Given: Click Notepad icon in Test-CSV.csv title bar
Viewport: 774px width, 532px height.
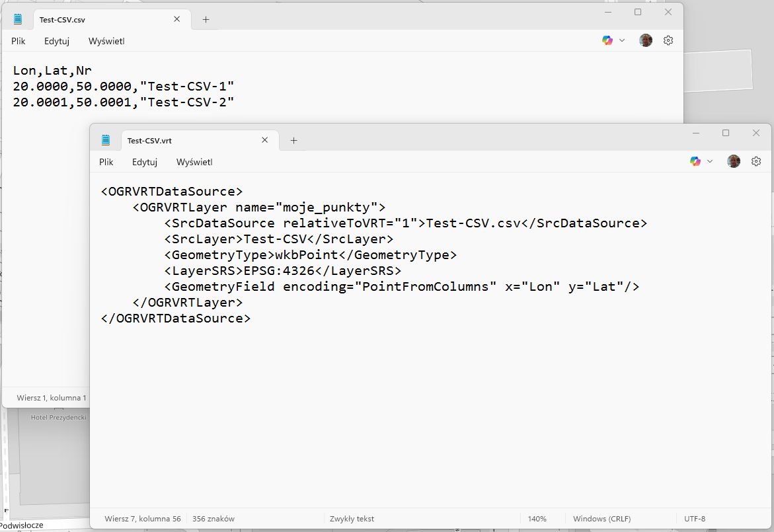Looking at the screenshot, I should click(18, 19).
